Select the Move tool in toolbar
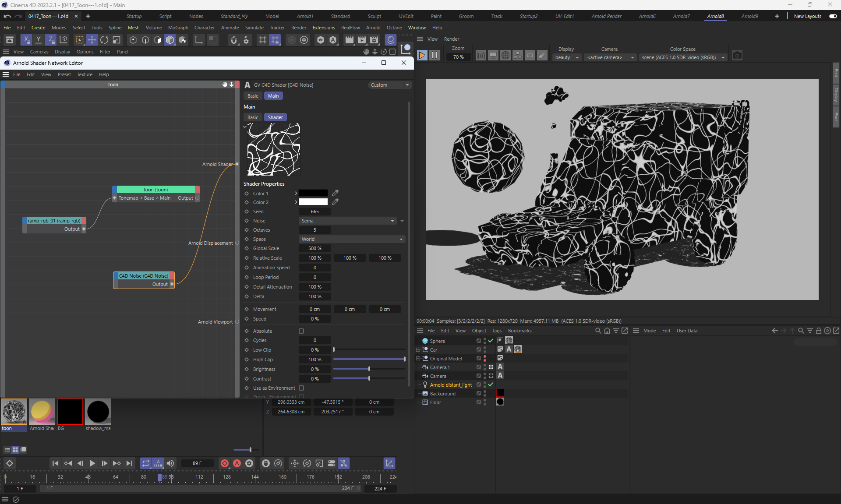 (92, 40)
